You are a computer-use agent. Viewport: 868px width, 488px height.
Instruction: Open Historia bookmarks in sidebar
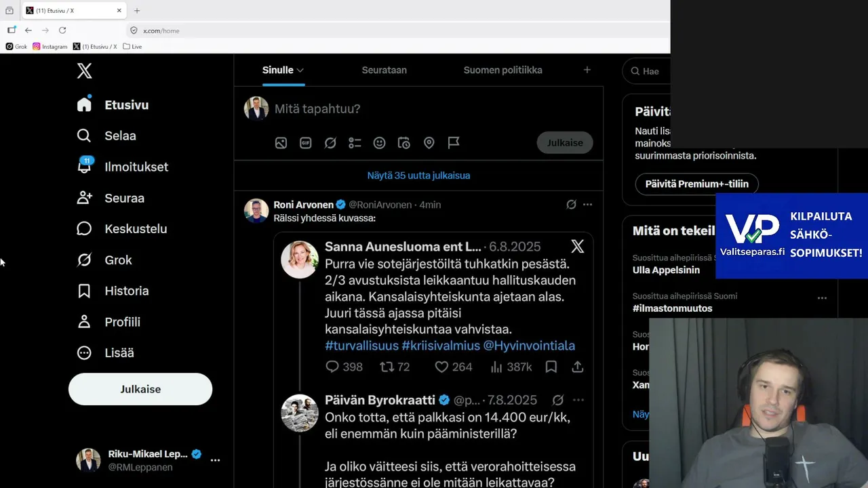(x=113, y=291)
